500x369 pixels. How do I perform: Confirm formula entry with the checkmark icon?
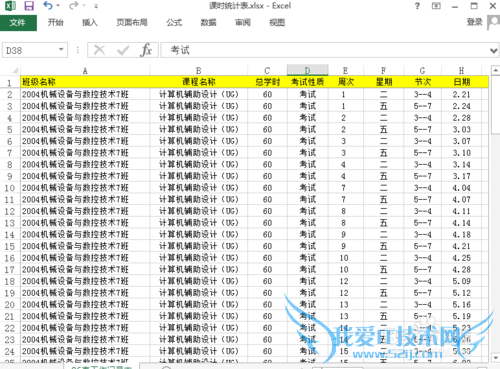pyautogui.click(x=123, y=50)
